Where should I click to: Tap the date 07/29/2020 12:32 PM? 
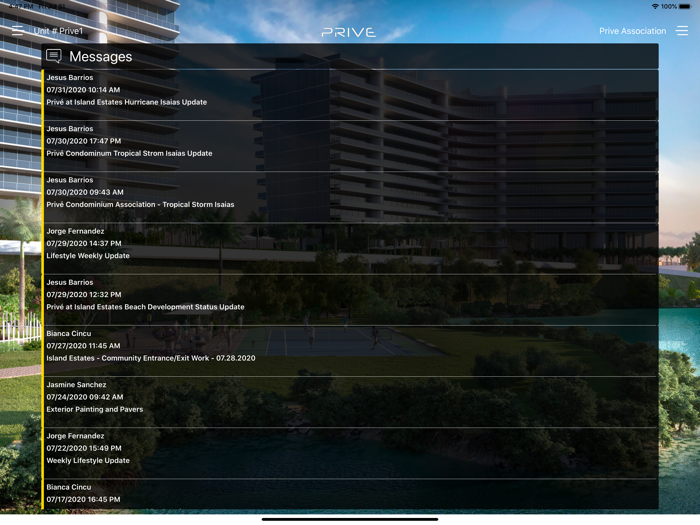click(84, 295)
